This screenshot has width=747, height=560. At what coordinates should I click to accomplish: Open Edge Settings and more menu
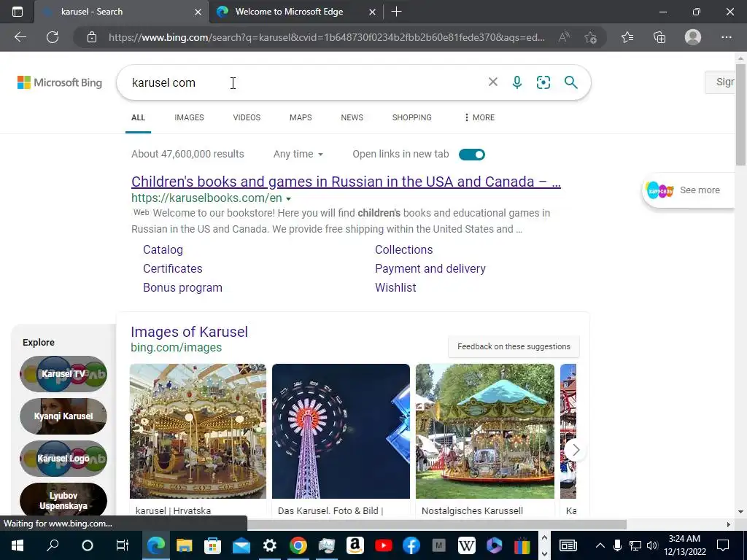click(x=726, y=37)
